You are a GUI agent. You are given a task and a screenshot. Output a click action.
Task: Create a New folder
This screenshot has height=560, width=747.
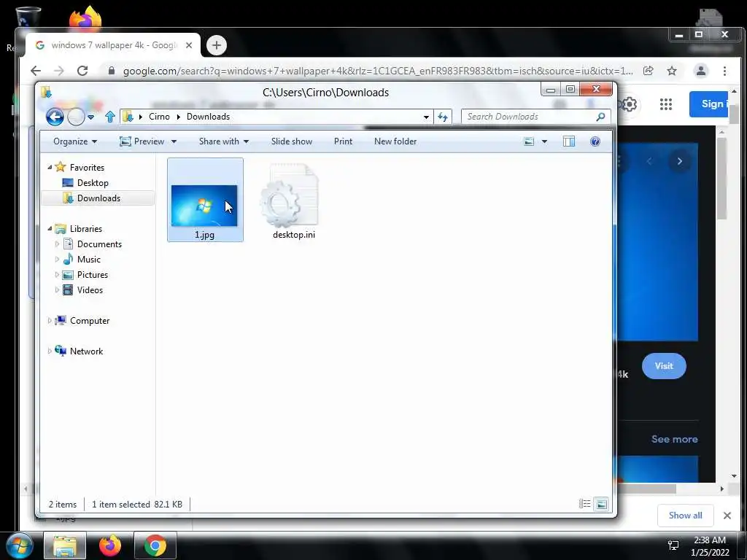pos(395,141)
